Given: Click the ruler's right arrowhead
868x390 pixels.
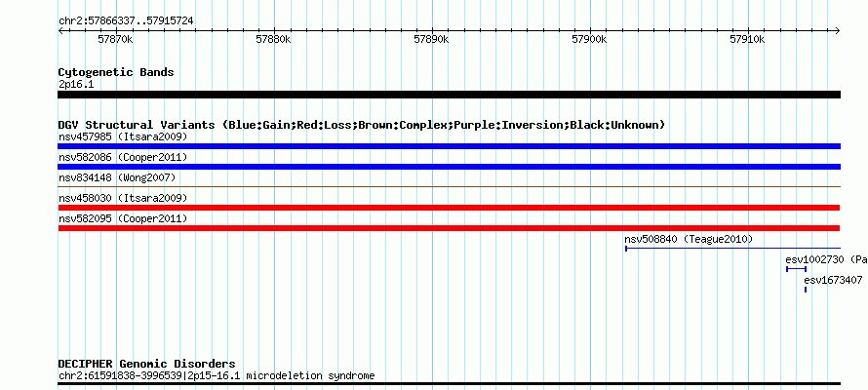Looking at the screenshot, I should click(x=837, y=31).
